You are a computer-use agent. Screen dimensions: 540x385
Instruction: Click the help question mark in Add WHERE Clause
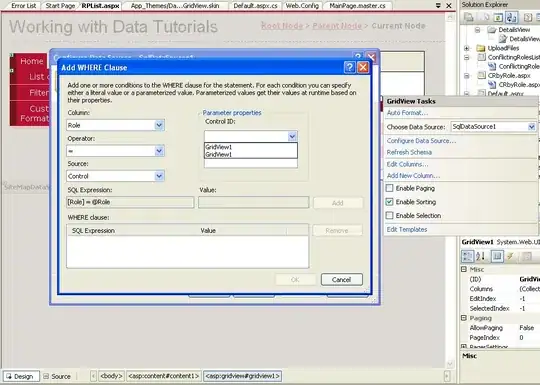pyautogui.click(x=350, y=67)
